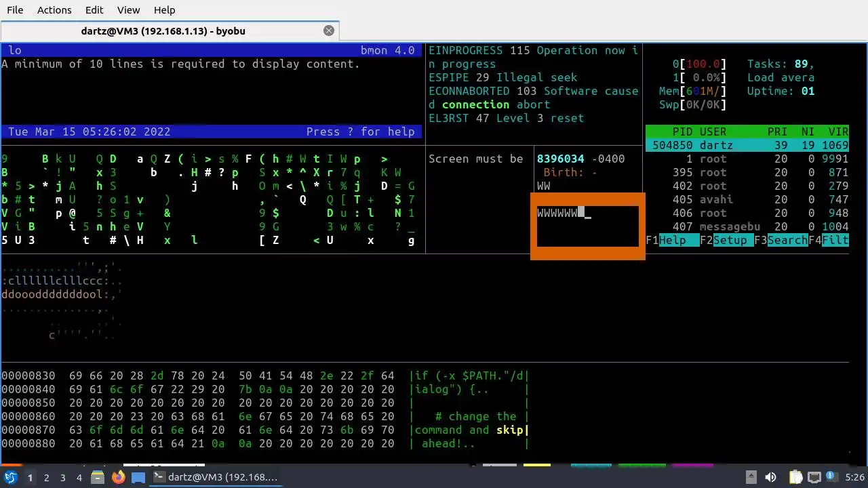Click the lo interface label in bmon
Viewport: 868px width, 488px height.
tap(14, 50)
